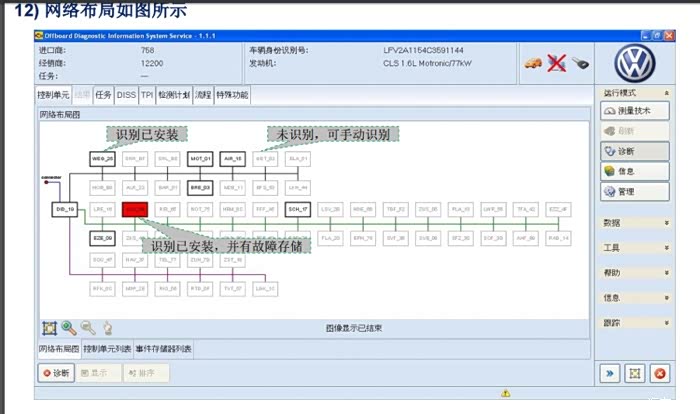Select the bold _09 node below LRE
The height and width of the screenshot is (414, 700).
point(102,238)
